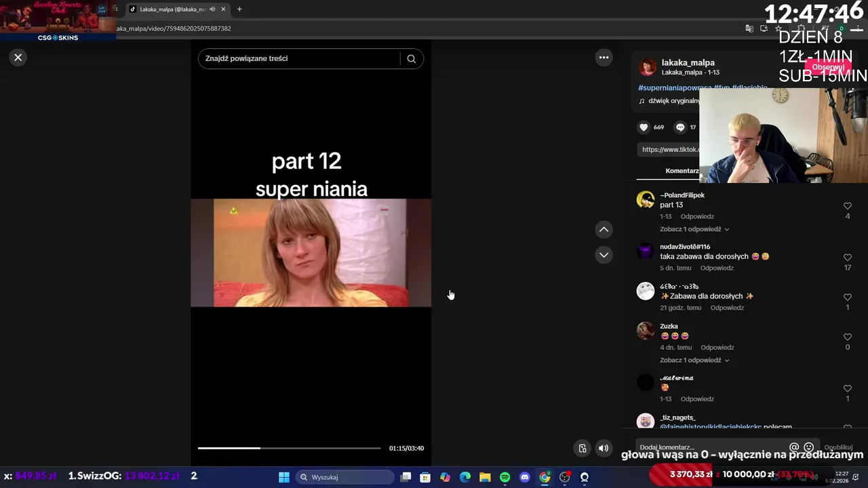Image resolution: width=868 pixels, height=488 pixels.
Task: Launch Microsoft Edge from the taskbar
Action: tap(465, 477)
